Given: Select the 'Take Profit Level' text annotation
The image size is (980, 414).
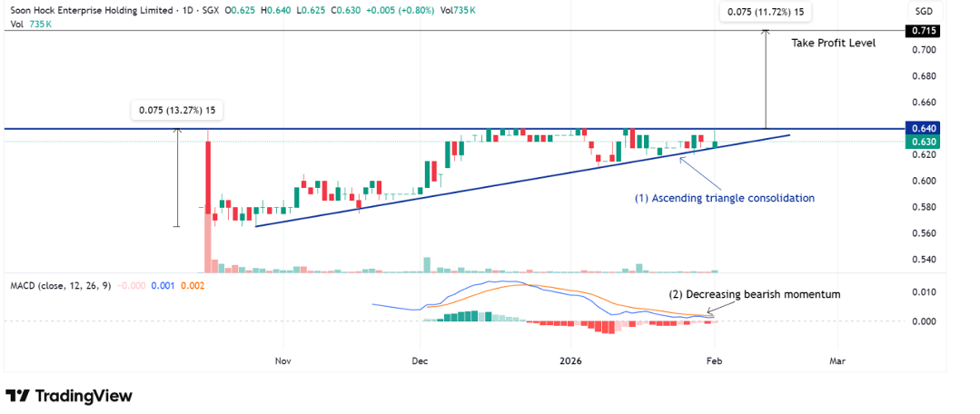Looking at the screenshot, I should [x=833, y=43].
